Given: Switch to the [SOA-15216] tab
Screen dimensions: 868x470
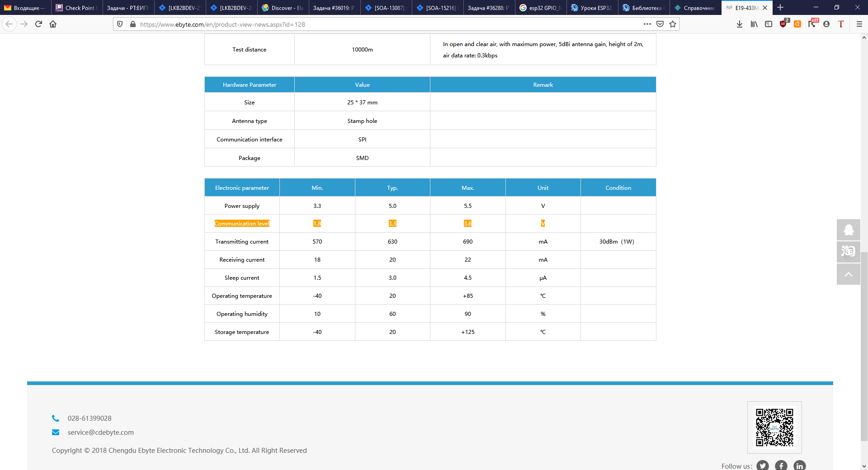Looking at the screenshot, I should click(x=438, y=8).
